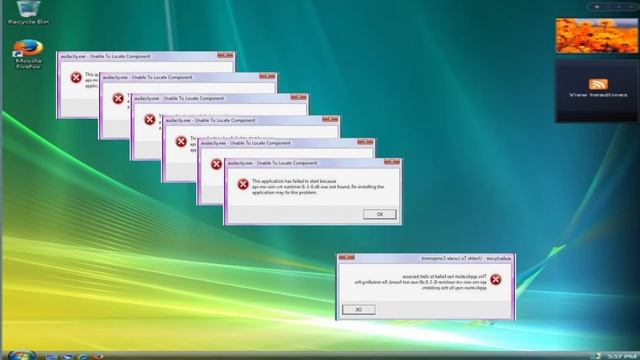Viewport: 640px width, 360px height.
Task: Open the Recycle Bin desktop icon
Action: pyautogui.click(x=29, y=12)
